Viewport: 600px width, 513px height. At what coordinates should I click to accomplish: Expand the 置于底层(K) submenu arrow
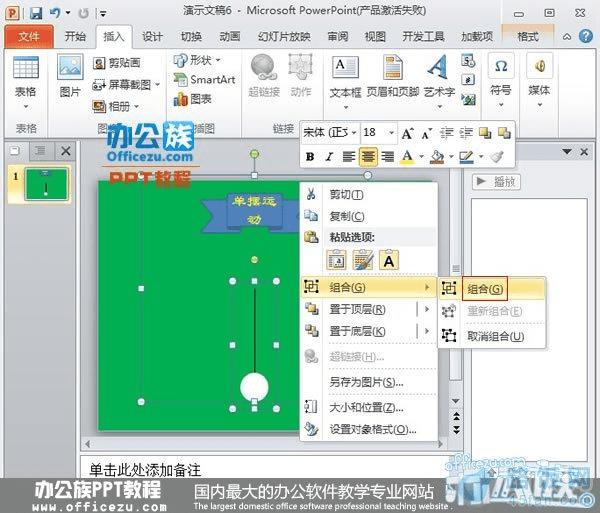pos(427,331)
